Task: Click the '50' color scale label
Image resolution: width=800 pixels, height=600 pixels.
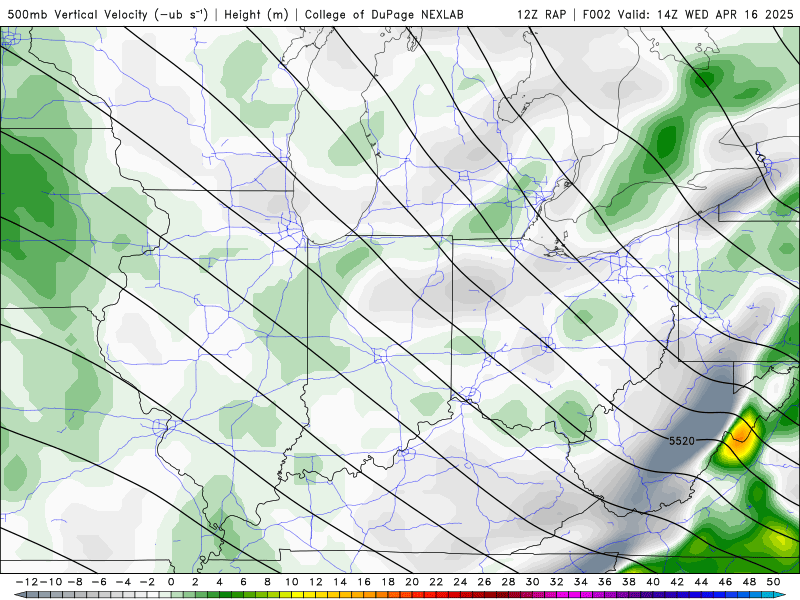Action: click(773, 582)
